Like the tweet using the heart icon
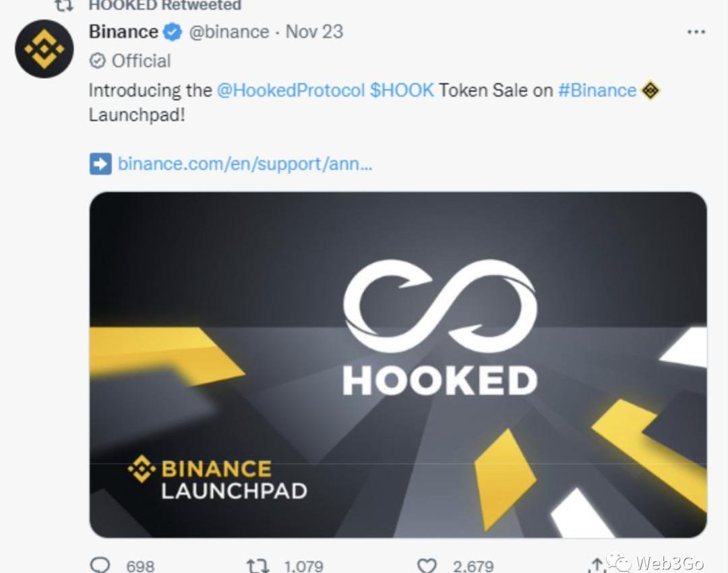This screenshot has width=728, height=573. coord(427,565)
